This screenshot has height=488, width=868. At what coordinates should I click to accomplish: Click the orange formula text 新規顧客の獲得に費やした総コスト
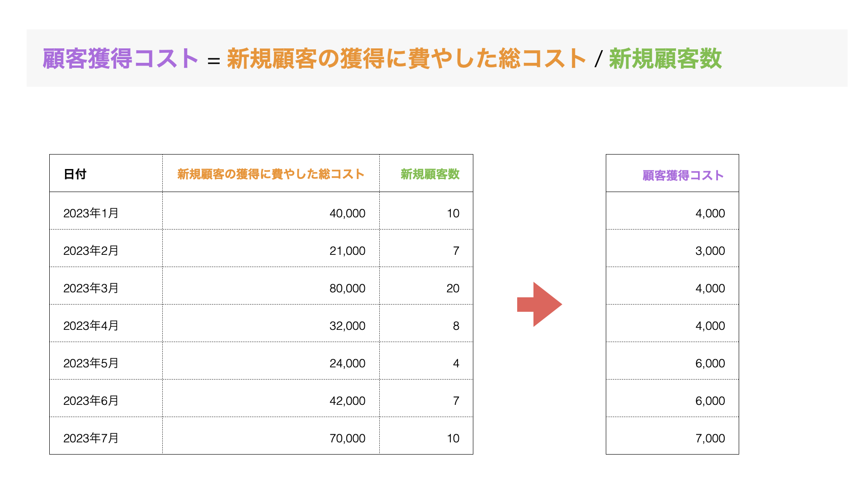tap(406, 59)
